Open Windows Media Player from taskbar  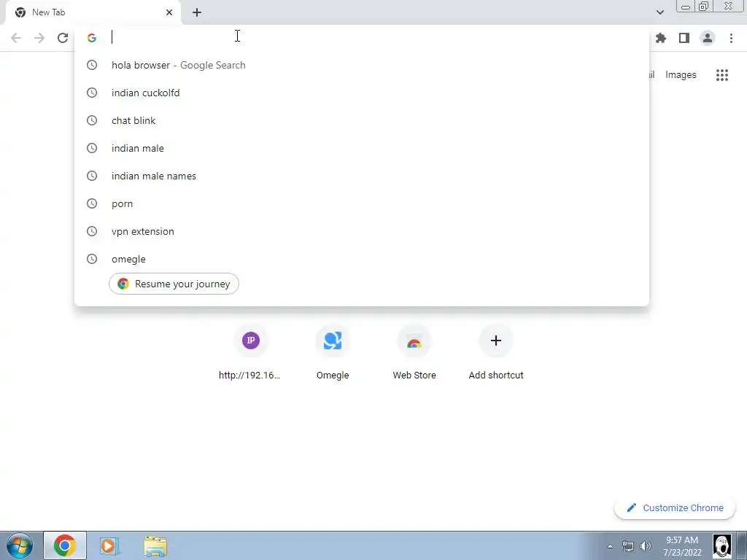pyautogui.click(x=109, y=545)
